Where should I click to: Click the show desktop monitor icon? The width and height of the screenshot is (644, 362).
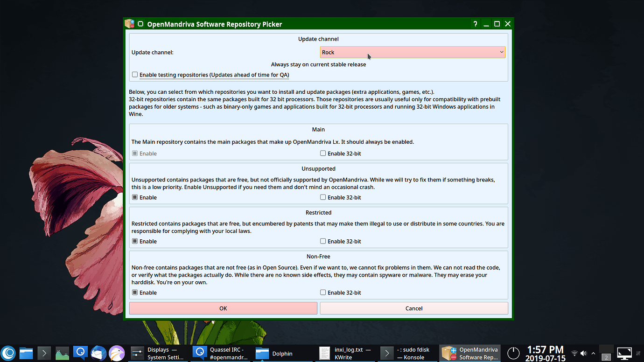point(624,353)
